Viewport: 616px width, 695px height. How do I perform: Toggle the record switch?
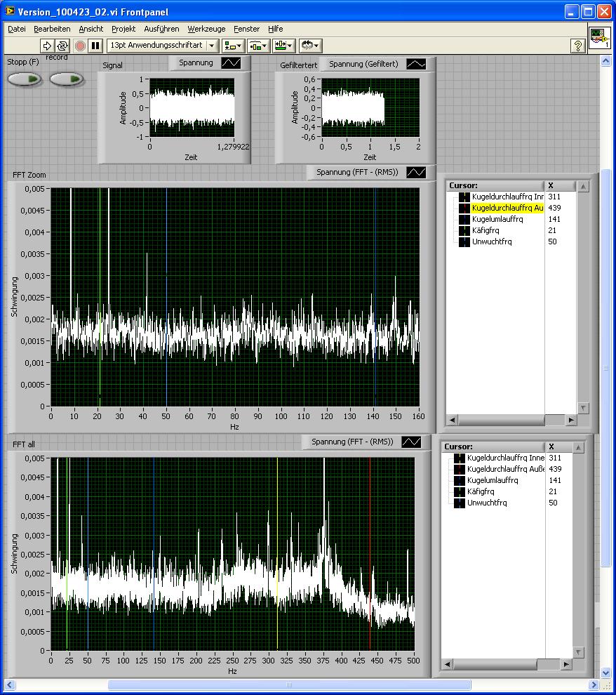coord(67,79)
